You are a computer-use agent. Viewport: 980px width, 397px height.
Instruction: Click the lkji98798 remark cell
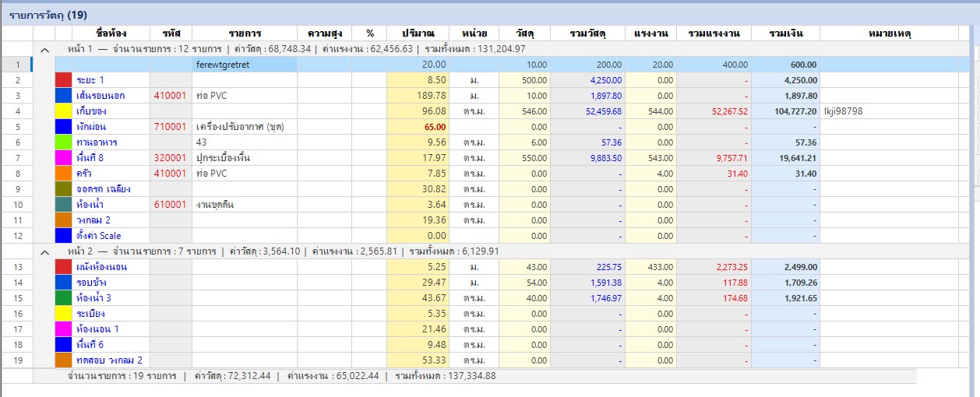coord(889,111)
